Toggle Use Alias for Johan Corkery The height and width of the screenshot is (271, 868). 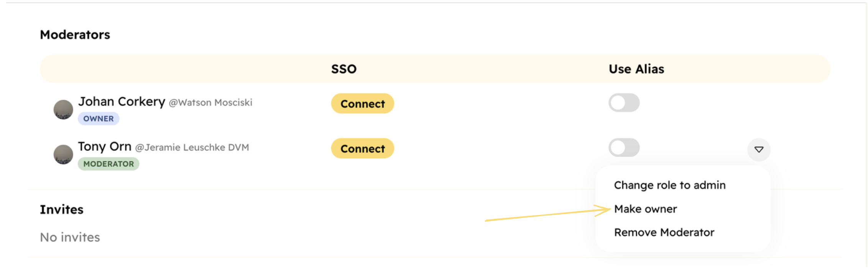click(x=624, y=103)
